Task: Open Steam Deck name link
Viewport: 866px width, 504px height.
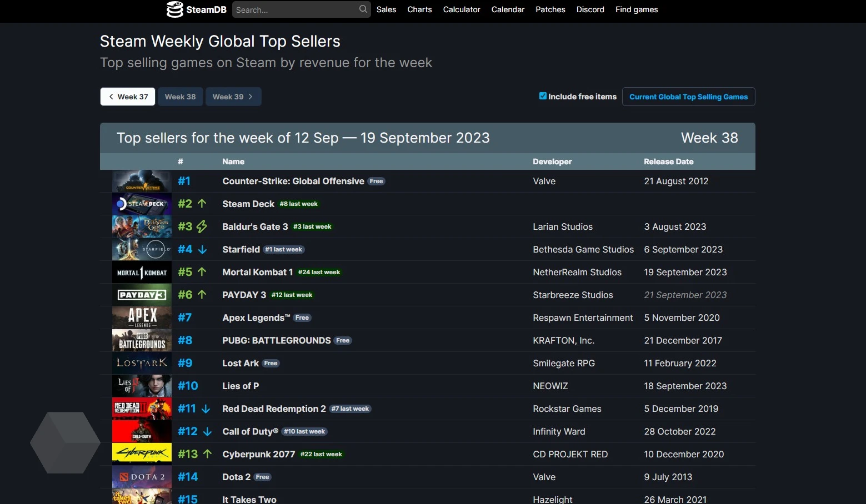Action: point(248,204)
